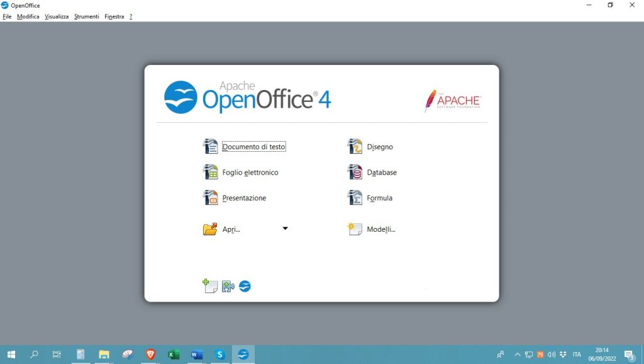This screenshot has height=364, width=644.
Task: Launch the Formula editor
Action: click(x=379, y=197)
